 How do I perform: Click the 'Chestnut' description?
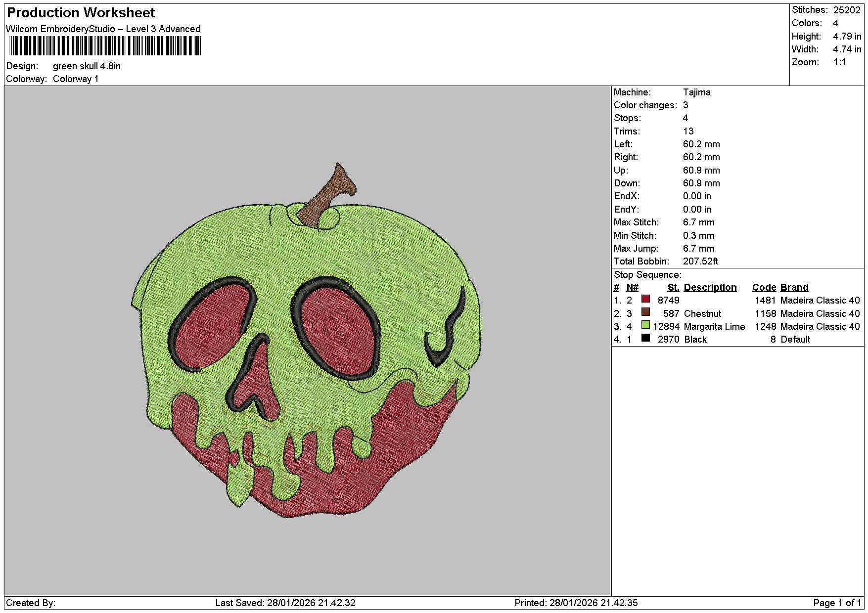702,313
